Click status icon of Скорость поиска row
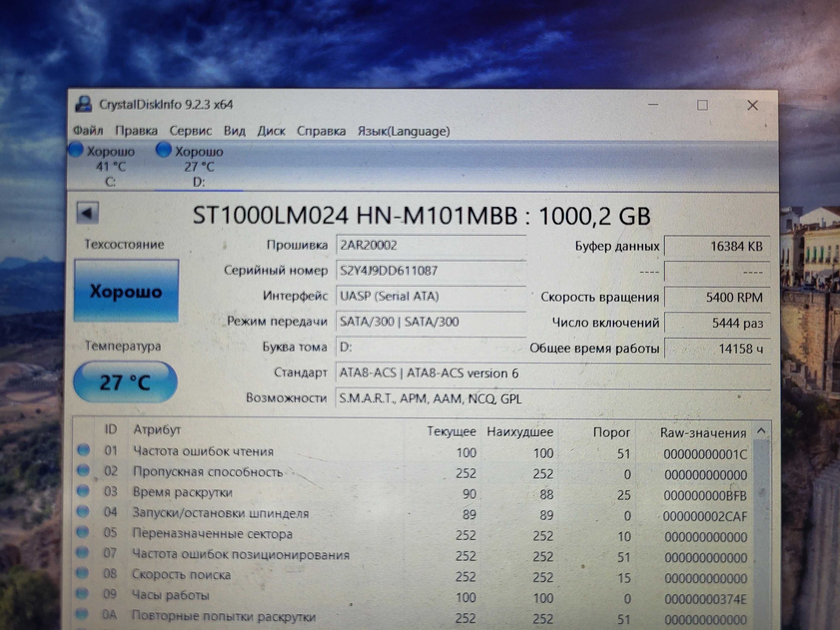Viewport: 840px width, 630px height. [82, 573]
